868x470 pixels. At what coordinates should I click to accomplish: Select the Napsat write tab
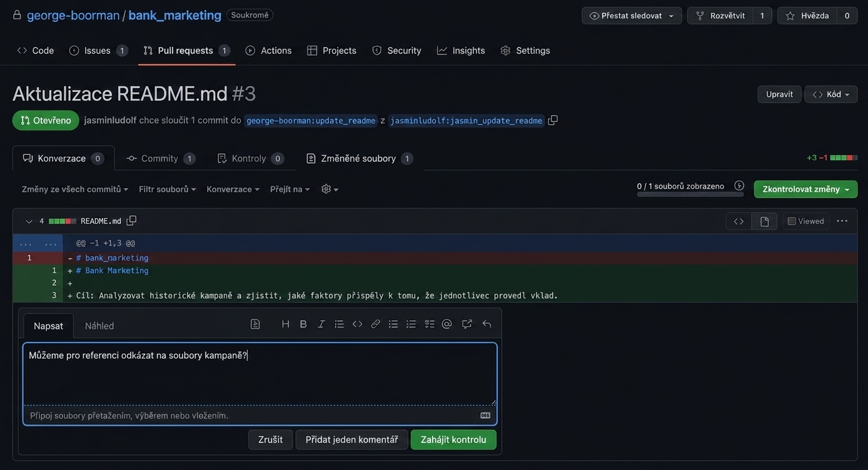coord(48,326)
